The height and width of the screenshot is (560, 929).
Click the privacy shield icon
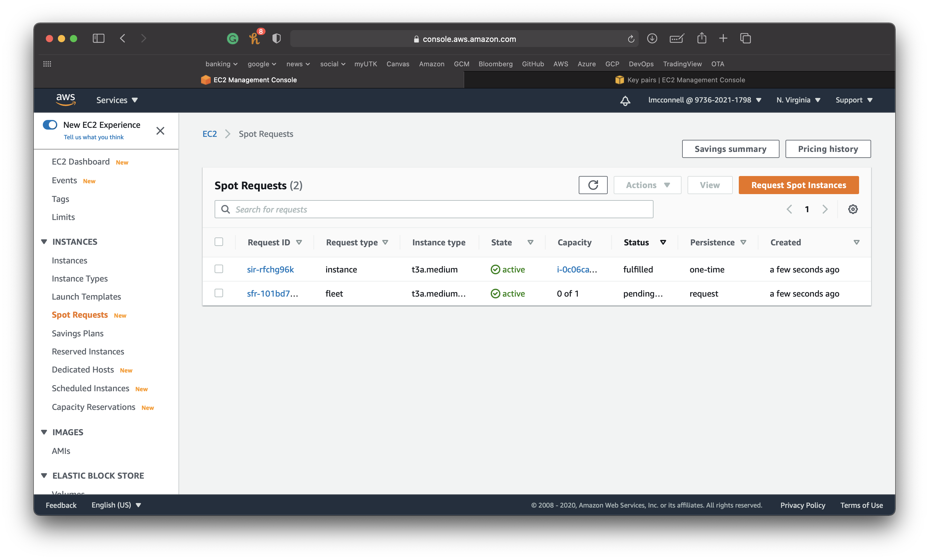pyautogui.click(x=276, y=39)
